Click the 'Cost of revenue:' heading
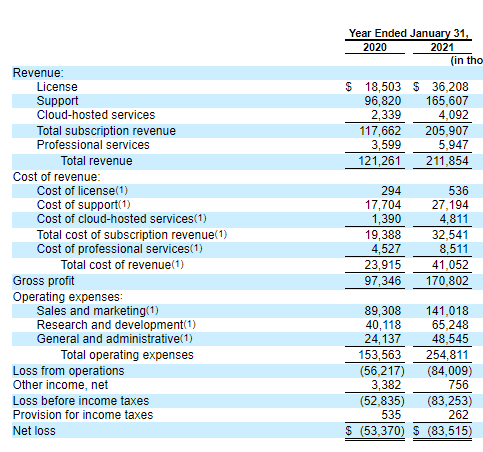 [x=56, y=177]
